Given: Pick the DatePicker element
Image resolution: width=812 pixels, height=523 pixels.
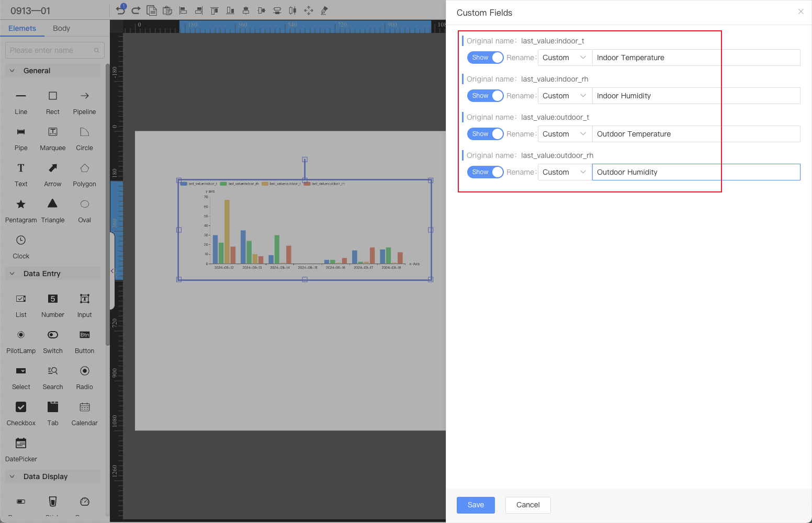Looking at the screenshot, I should pyautogui.click(x=21, y=444).
